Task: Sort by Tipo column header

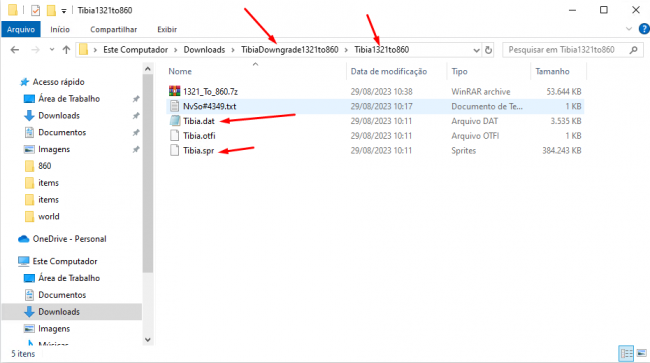Action: [x=459, y=71]
